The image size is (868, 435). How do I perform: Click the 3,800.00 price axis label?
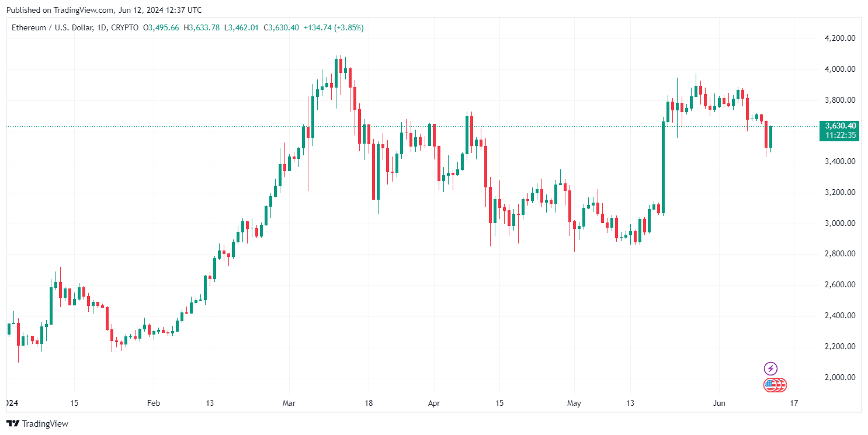840,100
